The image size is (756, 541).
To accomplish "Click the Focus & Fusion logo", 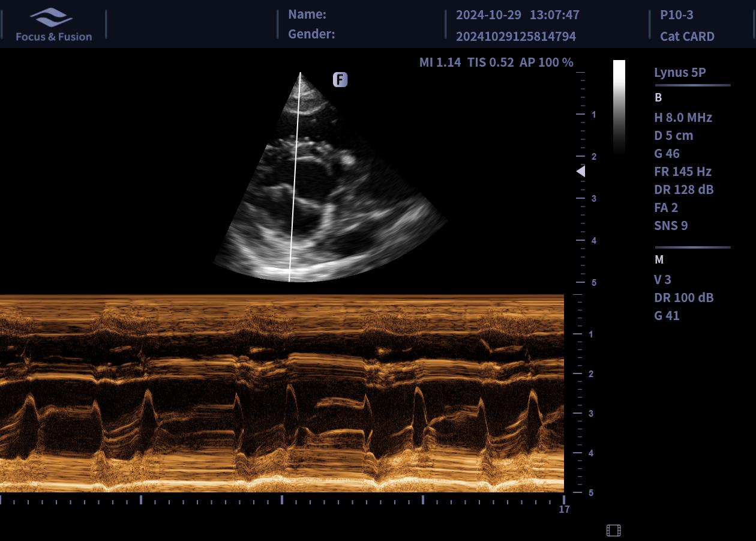I will 53,25.
